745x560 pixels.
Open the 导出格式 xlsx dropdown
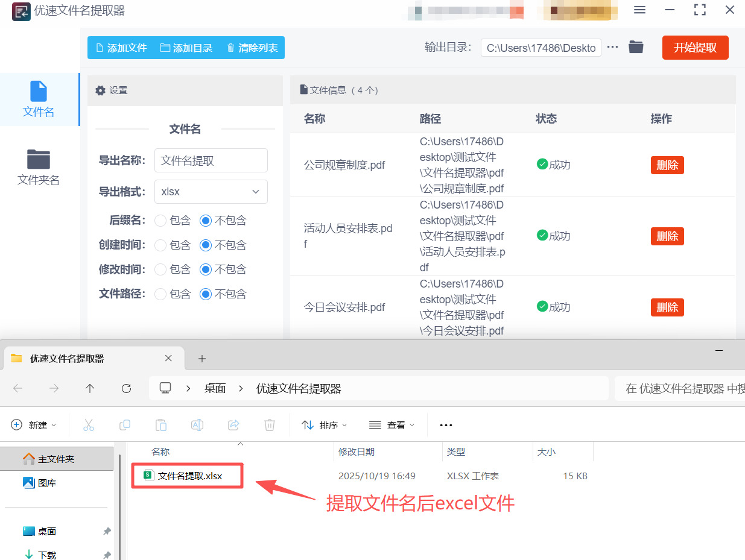pyautogui.click(x=211, y=192)
